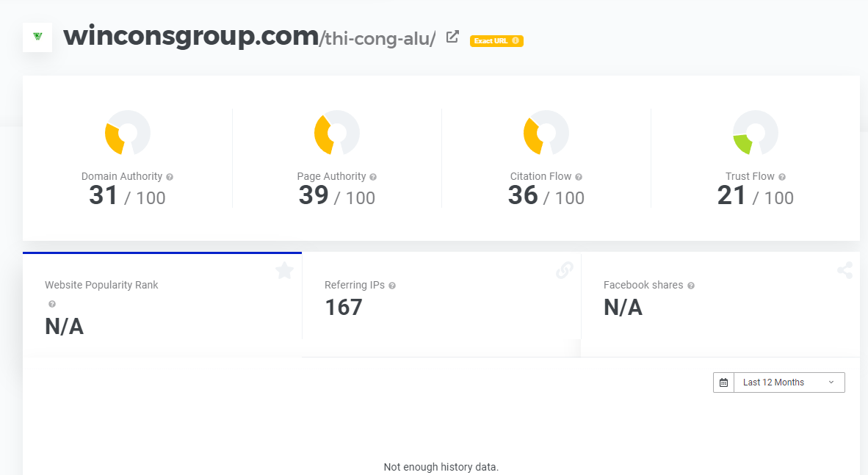Viewport: 868px width, 475px height.
Task: Click the winconsgroup site favicon
Action: coord(37,37)
